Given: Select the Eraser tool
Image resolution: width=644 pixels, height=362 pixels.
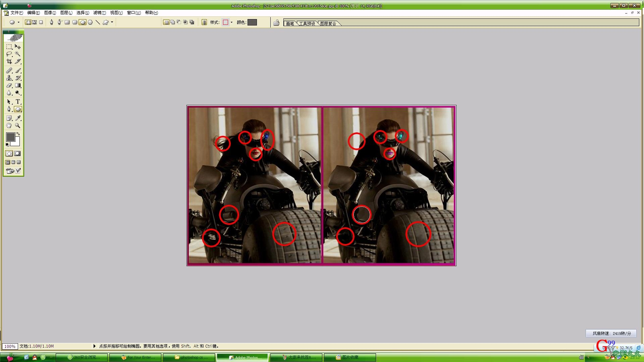Looking at the screenshot, I should point(9,85).
